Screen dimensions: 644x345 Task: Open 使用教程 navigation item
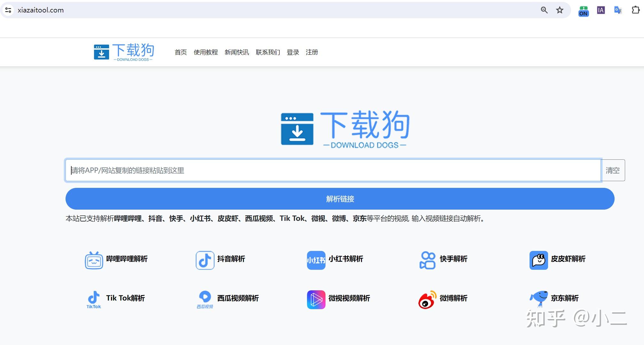[x=206, y=52]
